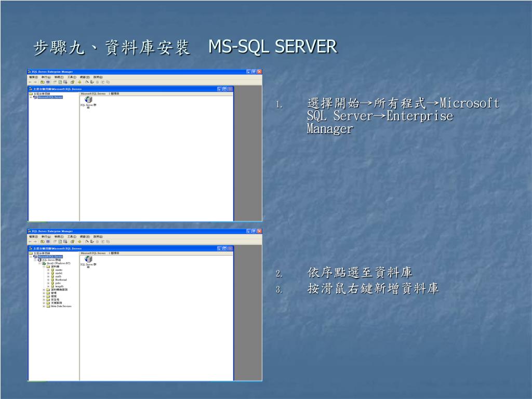The height and width of the screenshot is (399, 532).
Task: Open 視窗 menu in the upper Enterprise Manager window
Action: (85, 77)
